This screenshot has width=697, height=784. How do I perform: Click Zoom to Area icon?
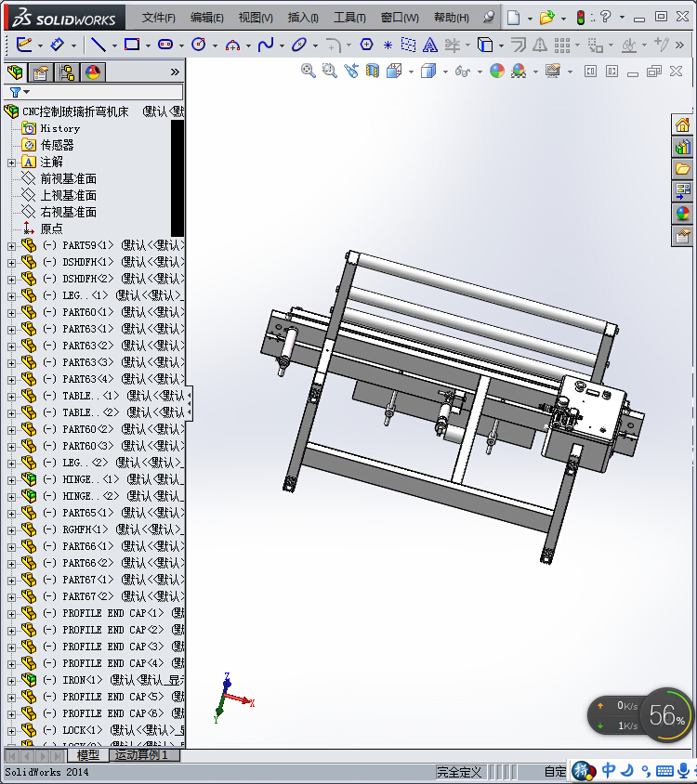(329, 71)
